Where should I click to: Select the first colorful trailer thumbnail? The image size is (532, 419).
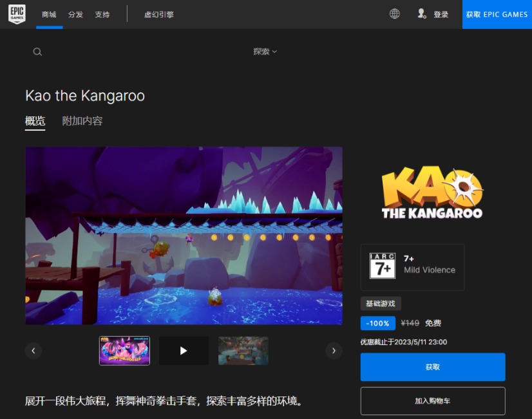tap(124, 351)
